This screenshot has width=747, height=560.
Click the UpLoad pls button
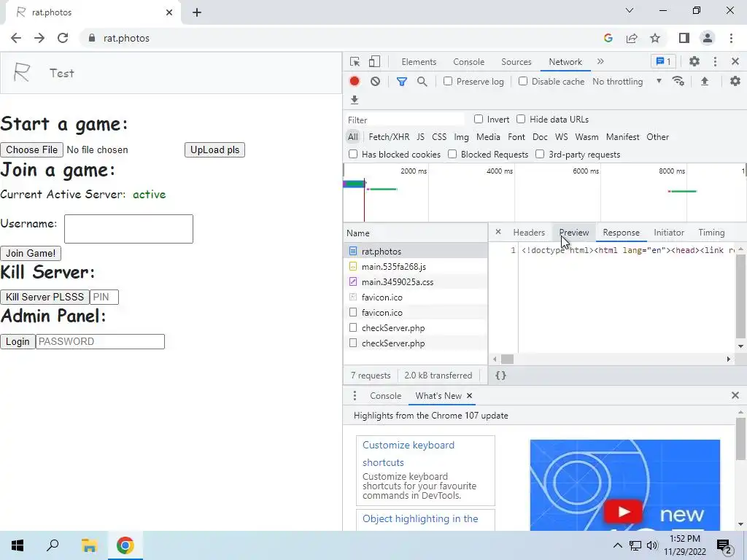coord(215,149)
